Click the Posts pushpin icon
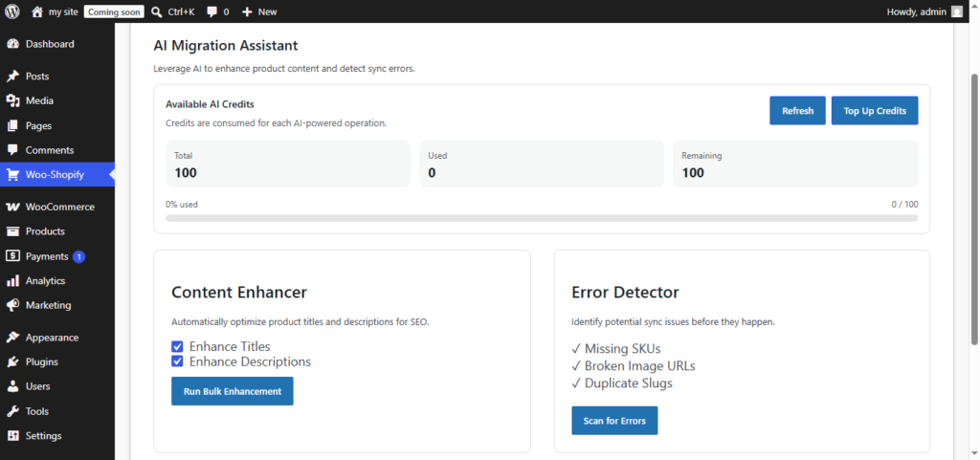The image size is (980, 460). coord(12,77)
